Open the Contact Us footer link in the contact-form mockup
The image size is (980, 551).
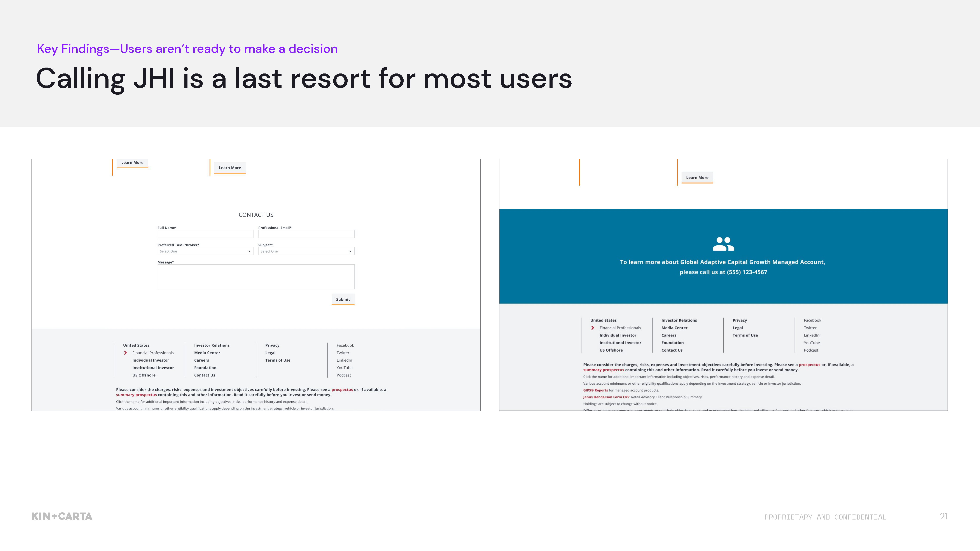[x=205, y=375]
